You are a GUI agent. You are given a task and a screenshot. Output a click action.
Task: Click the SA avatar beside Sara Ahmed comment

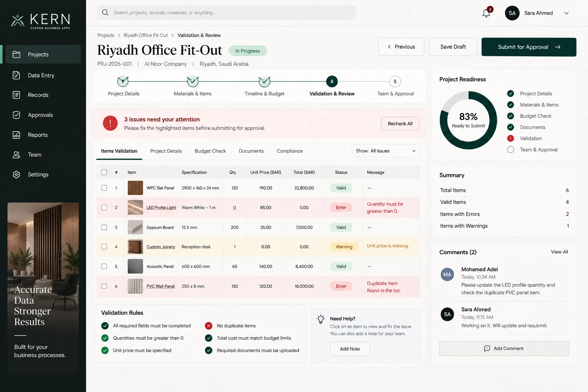click(447, 314)
